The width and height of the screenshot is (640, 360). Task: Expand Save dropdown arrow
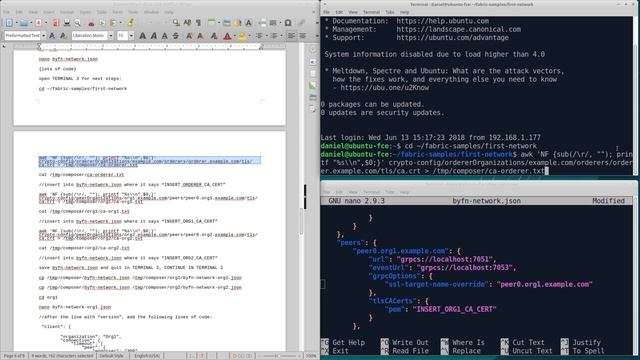coord(46,23)
